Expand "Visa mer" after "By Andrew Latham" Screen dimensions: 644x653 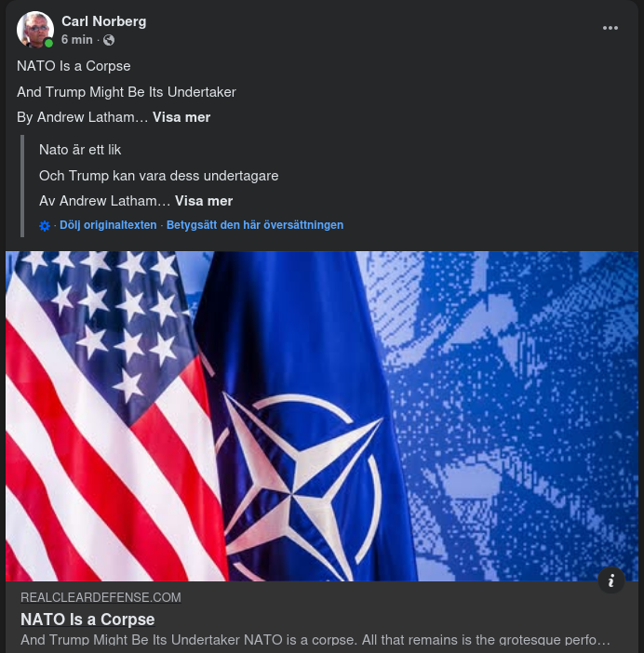[181, 117]
